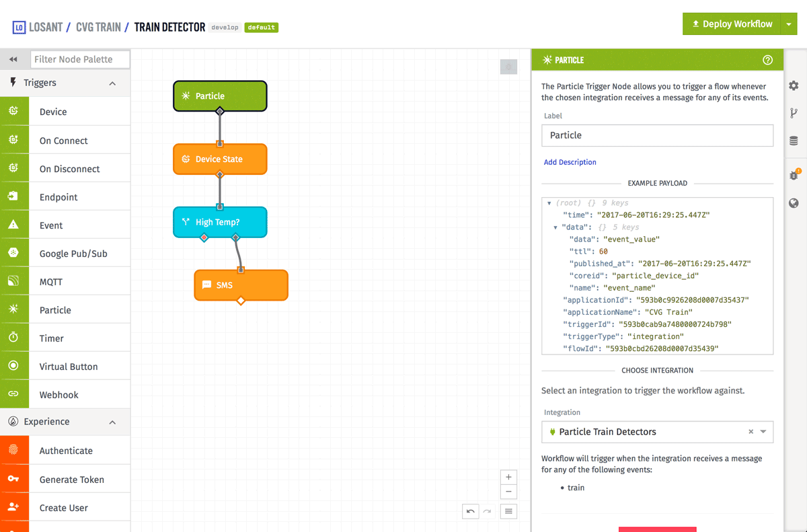Open the versions branch icon
Screen dimensions: 807x532
(794, 113)
